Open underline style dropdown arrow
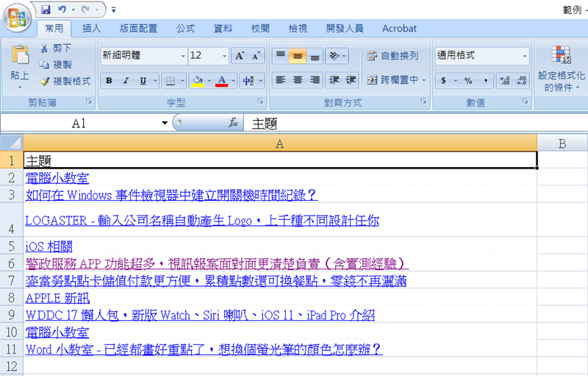The height and width of the screenshot is (376, 588). [154, 81]
